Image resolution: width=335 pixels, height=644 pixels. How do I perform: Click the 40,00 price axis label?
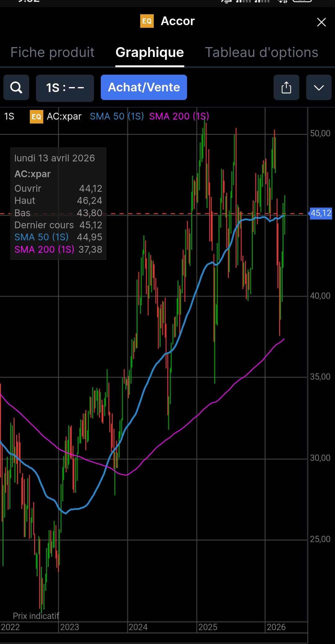tap(320, 296)
